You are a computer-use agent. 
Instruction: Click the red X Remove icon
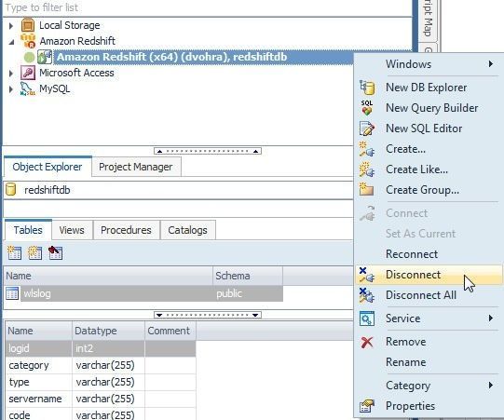coord(367,342)
